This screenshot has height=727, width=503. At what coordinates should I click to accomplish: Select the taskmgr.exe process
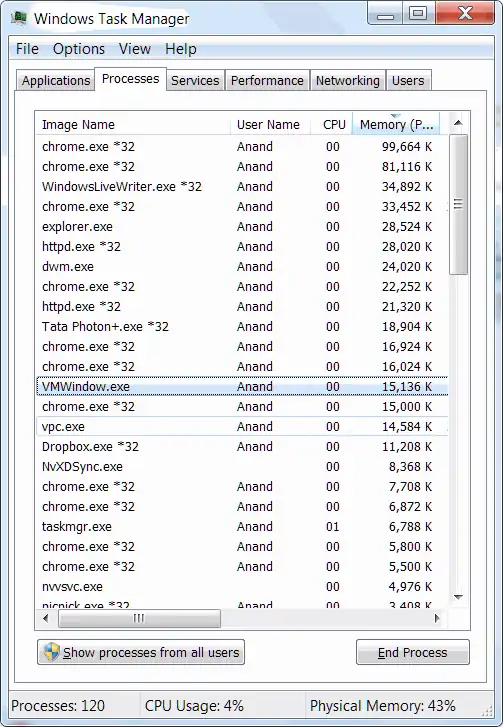tap(242, 526)
